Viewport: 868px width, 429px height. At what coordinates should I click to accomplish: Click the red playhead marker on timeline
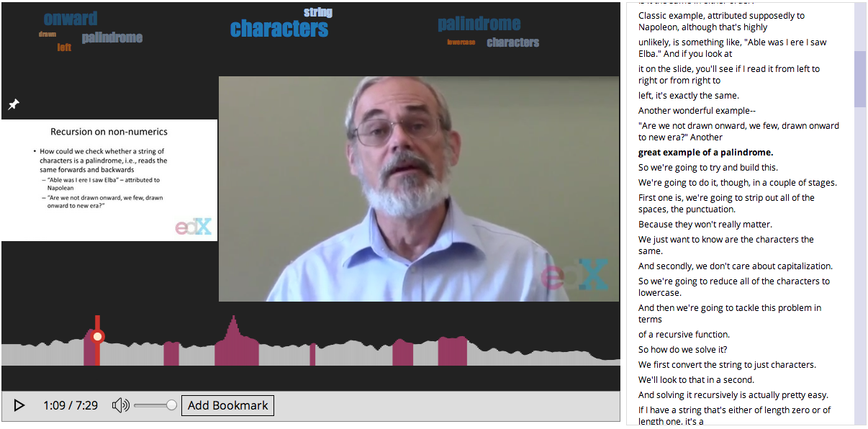click(98, 336)
